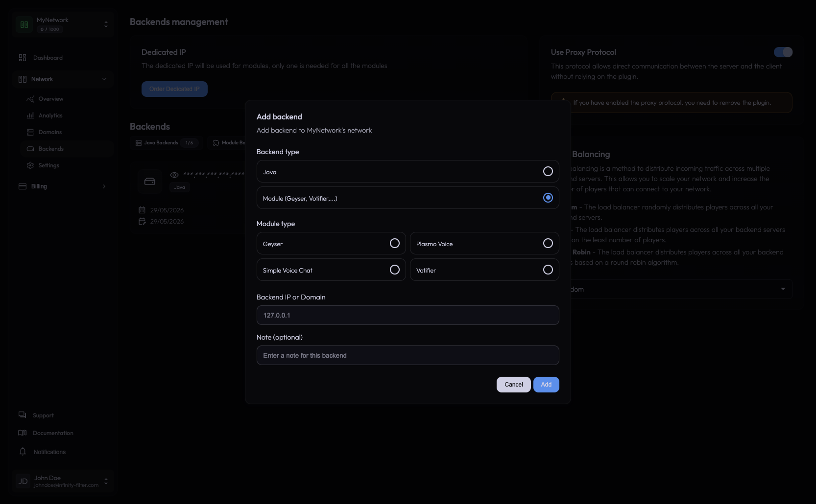Image resolution: width=816 pixels, height=504 pixels.
Task: Open the MyNetwork network switcher
Action: click(63, 24)
